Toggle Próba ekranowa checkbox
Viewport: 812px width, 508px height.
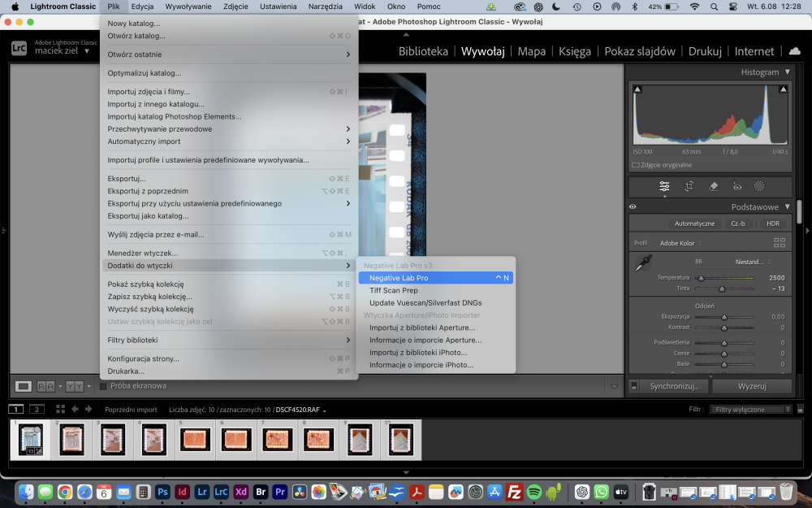pos(103,386)
